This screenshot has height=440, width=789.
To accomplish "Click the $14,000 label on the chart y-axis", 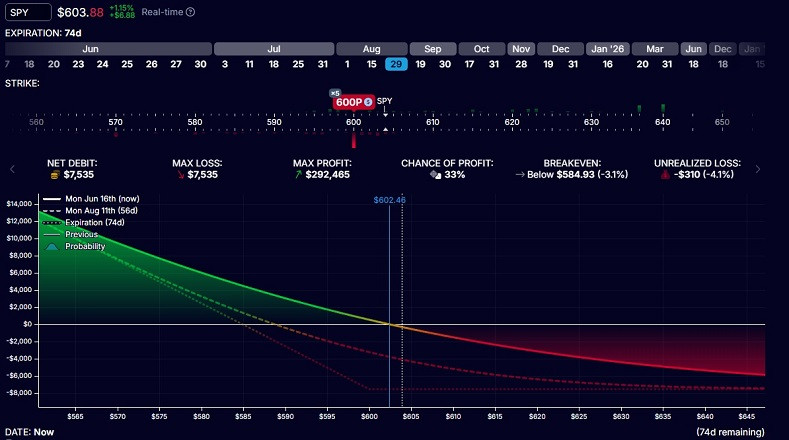I will tap(19, 204).
